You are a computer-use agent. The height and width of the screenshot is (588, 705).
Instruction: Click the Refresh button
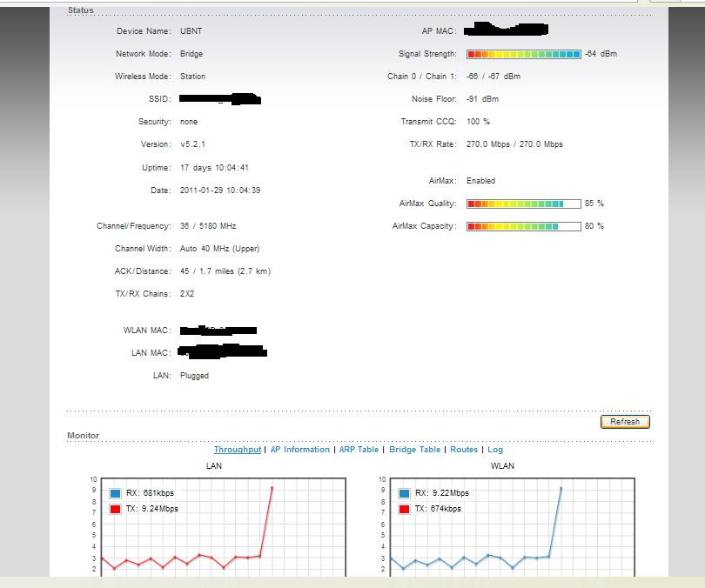click(x=625, y=422)
